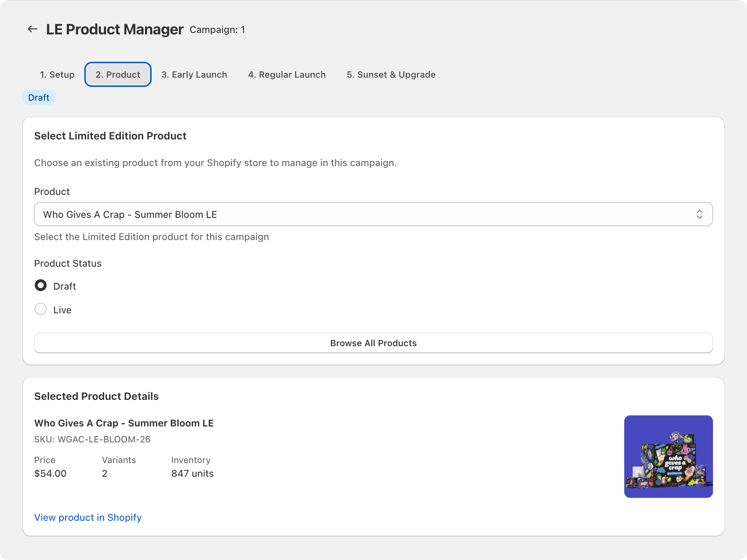Click the Summer Bloom LE product thumbnail

pyautogui.click(x=668, y=456)
